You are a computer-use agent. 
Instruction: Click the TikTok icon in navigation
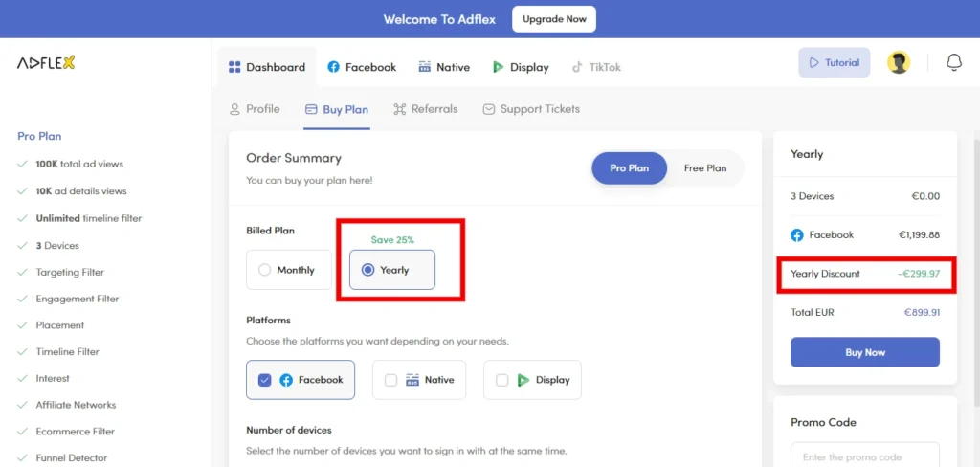point(577,67)
